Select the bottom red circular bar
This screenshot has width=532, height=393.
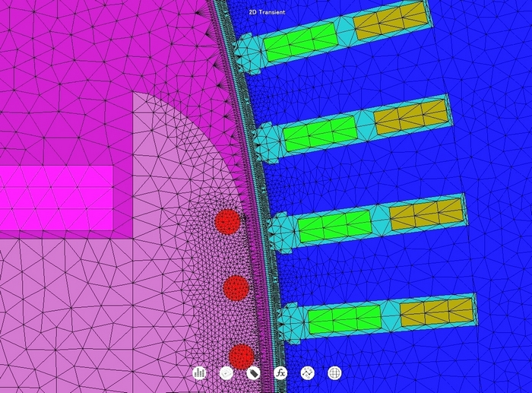point(242,356)
